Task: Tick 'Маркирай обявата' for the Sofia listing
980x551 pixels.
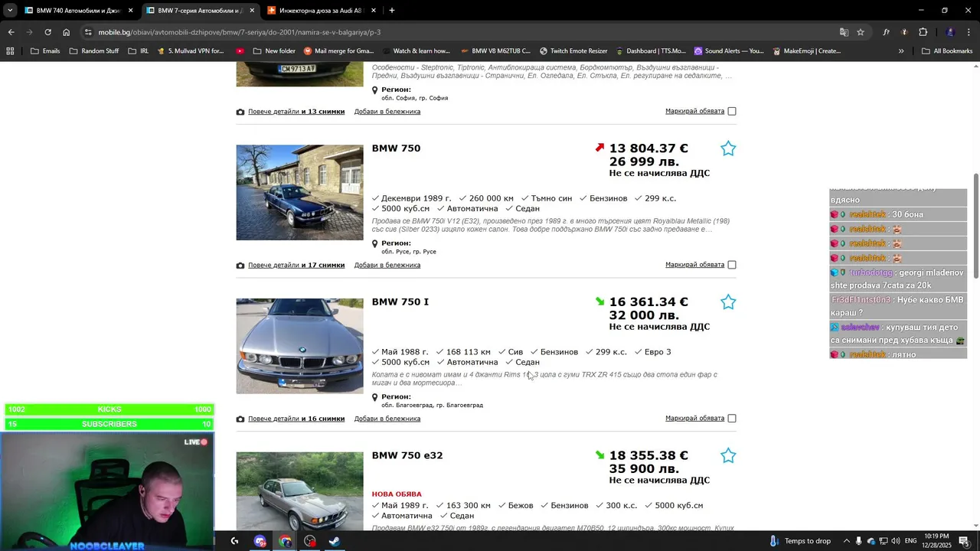Action: [732, 111]
